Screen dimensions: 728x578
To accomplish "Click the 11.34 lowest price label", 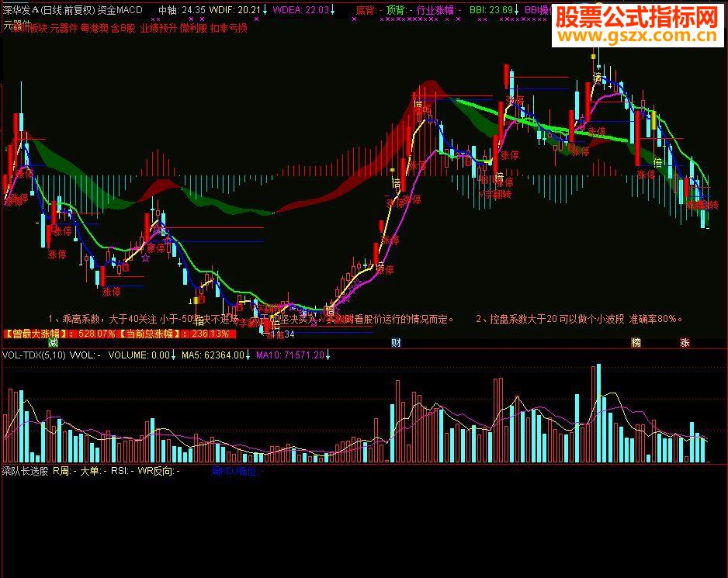I will [283, 334].
